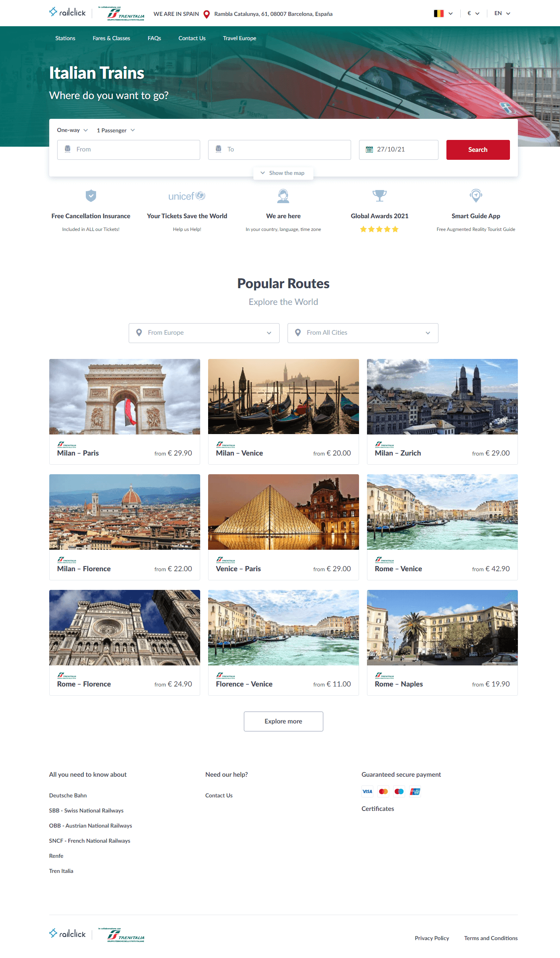
Task: Click the We are here headset icon
Action: 283,196
